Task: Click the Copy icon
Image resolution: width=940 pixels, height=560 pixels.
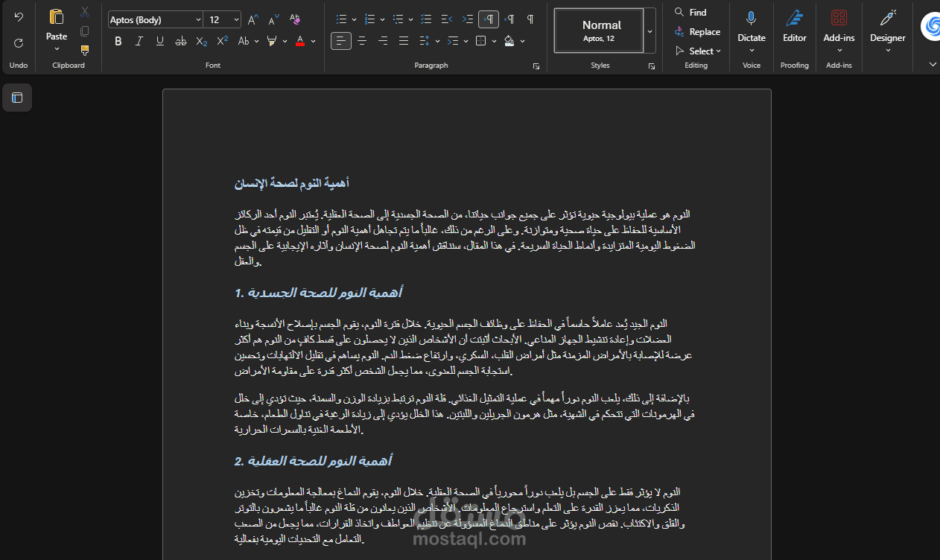Action: (x=84, y=31)
